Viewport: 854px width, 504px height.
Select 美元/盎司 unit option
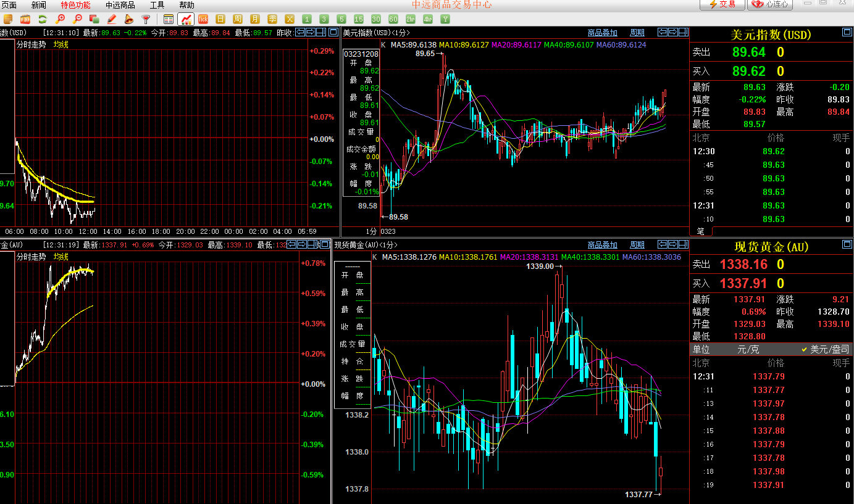point(830,349)
